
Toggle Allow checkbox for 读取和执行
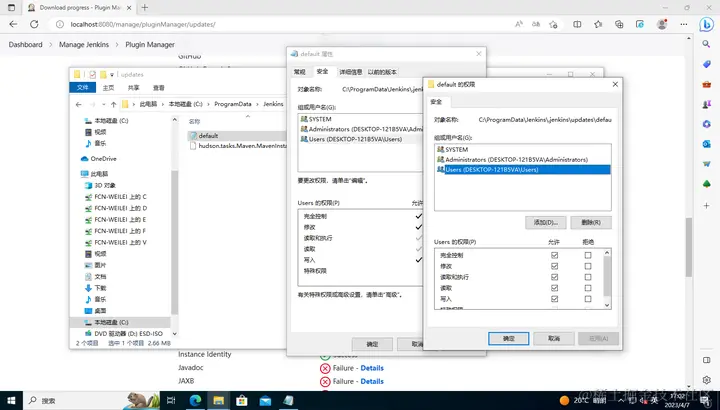click(554, 277)
